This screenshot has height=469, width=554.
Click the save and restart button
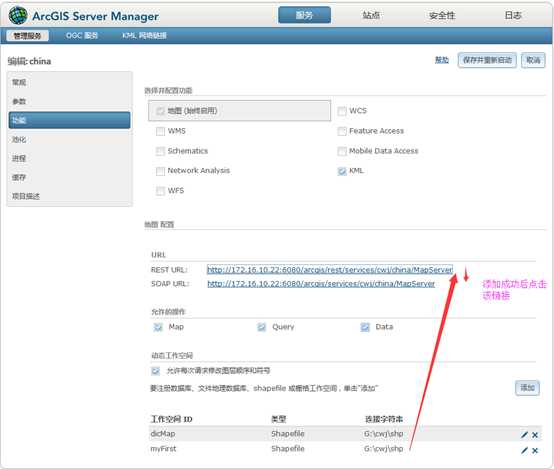pyautogui.click(x=487, y=60)
